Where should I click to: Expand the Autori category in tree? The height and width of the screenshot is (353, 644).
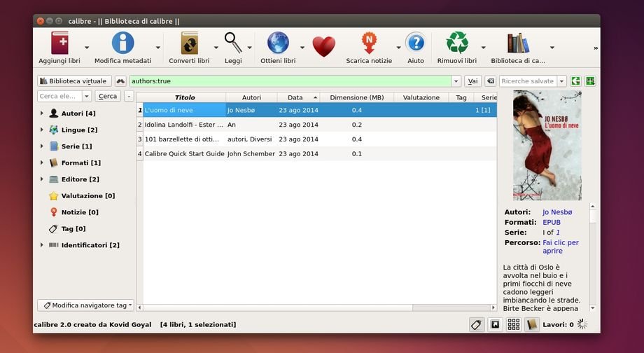click(42, 113)
